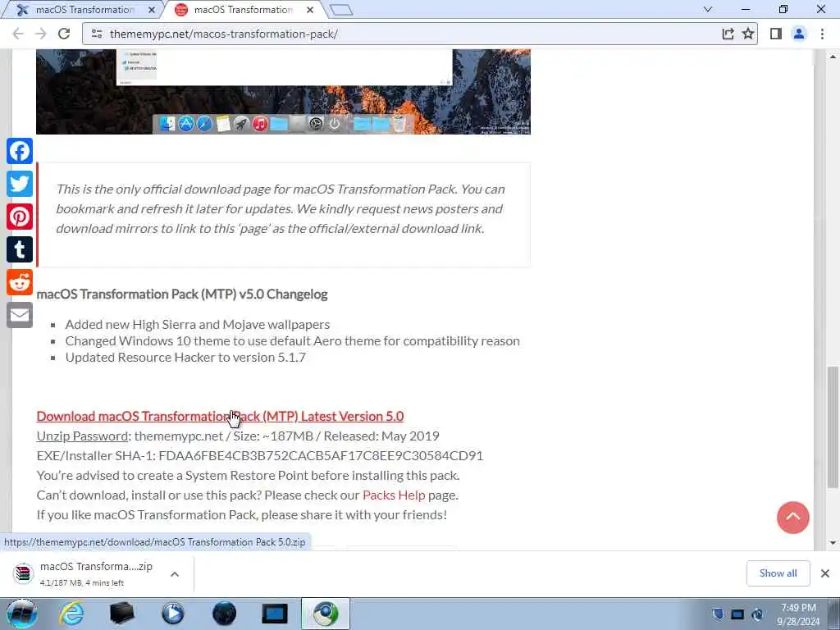
Task: Pin the page on Pinterest
Action: (x=20, y=217)
